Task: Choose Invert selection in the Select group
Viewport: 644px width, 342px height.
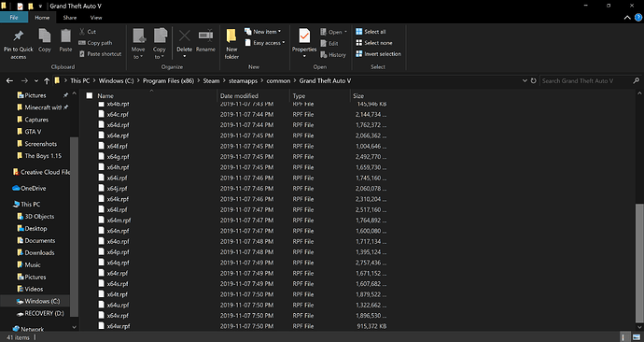Action: point(378,54)
